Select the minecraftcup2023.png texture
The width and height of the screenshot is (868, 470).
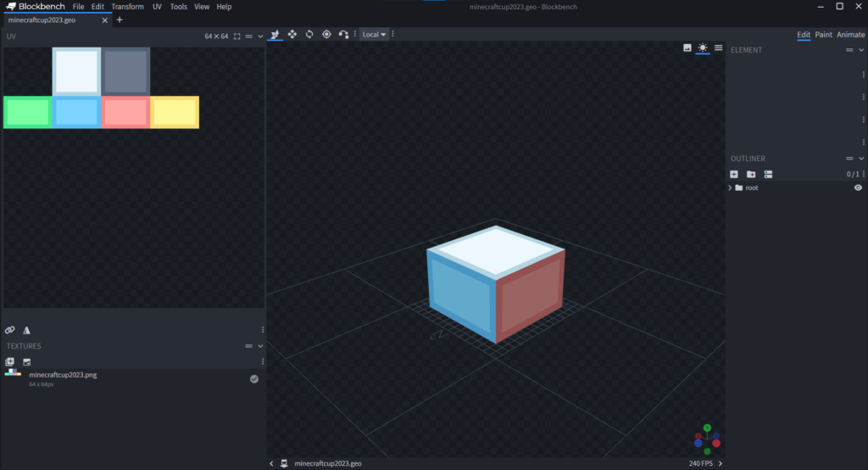63,374
